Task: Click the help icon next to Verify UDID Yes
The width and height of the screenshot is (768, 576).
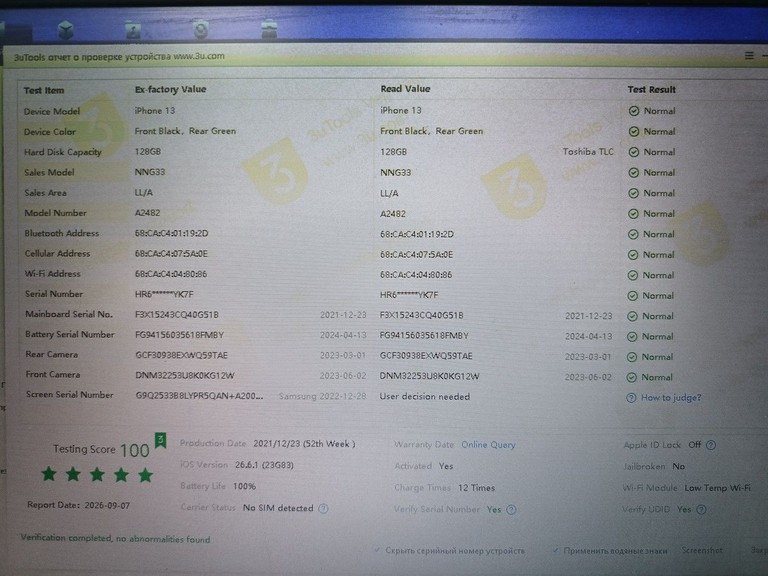Action: (x=701, y=510)
